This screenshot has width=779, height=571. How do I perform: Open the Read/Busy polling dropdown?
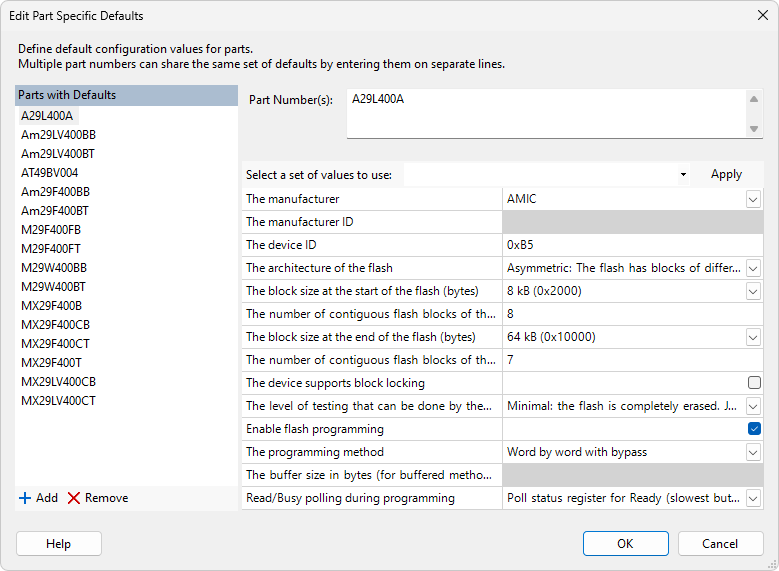pyautogui.click(x=753, y=498)
